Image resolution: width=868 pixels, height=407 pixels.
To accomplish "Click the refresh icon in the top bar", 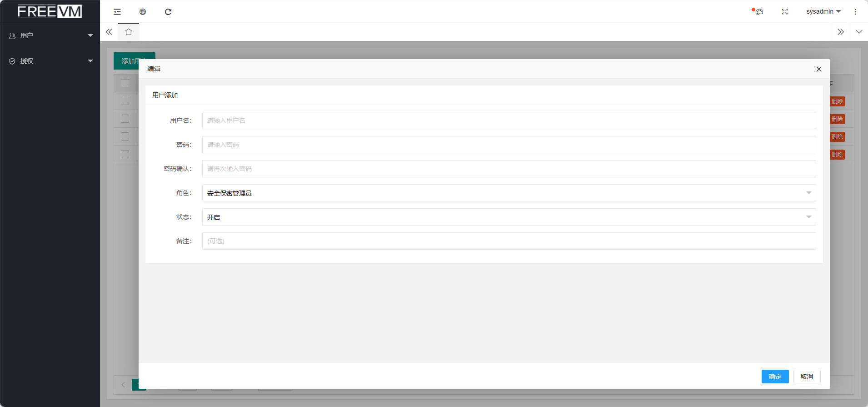I will (x=168, y=12).
